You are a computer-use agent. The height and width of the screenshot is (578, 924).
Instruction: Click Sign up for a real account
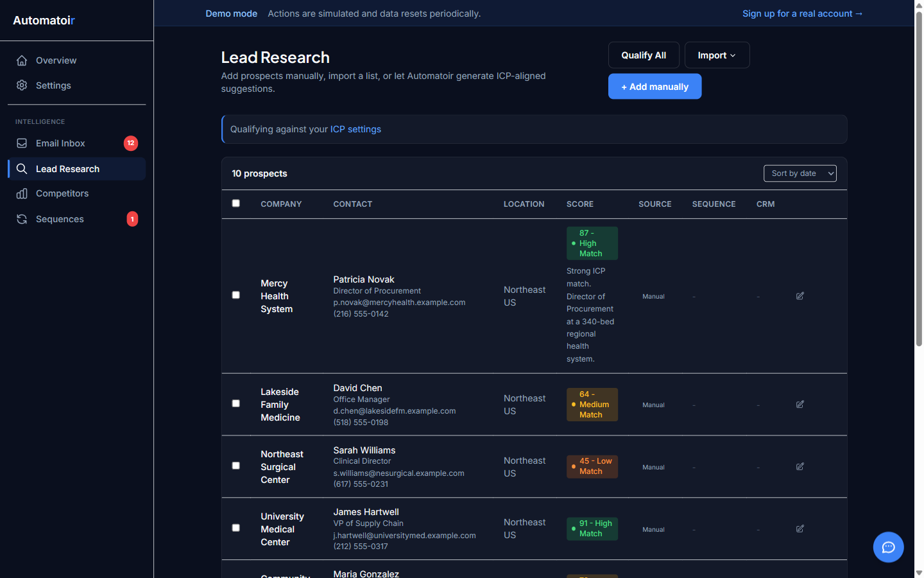tap(802, 13)
